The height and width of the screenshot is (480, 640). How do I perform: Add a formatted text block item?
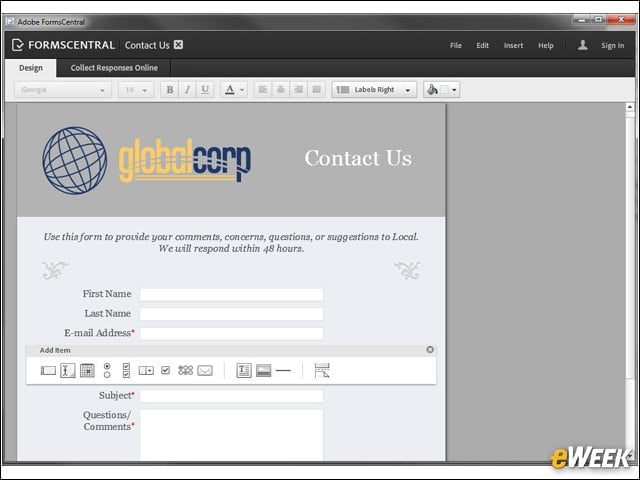pos(244,371)
